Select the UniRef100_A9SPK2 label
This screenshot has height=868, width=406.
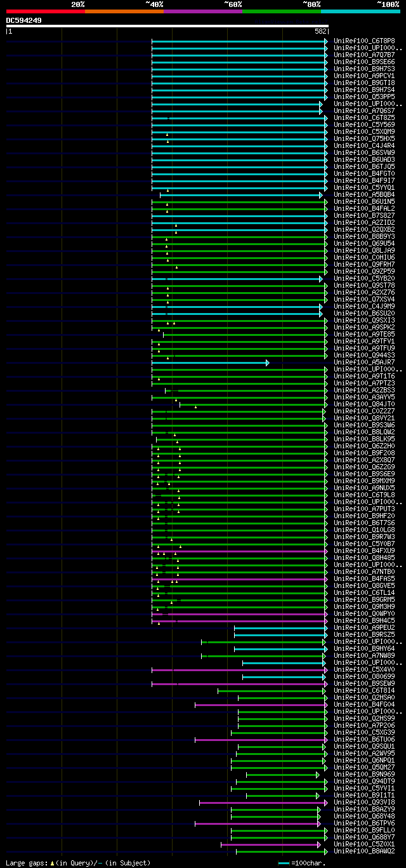(364, 327)
